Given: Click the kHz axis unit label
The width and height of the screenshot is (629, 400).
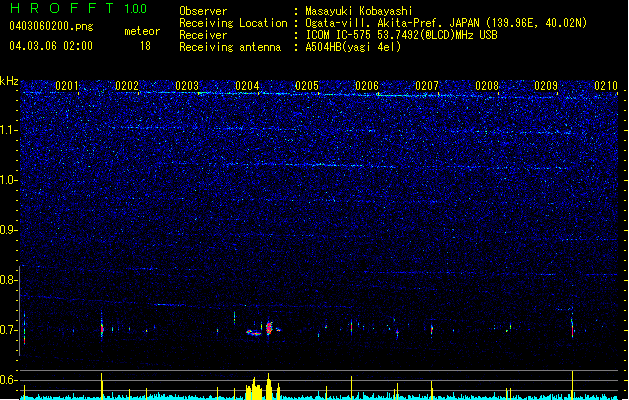Looking at the screenshot, I should pos(9,81).
